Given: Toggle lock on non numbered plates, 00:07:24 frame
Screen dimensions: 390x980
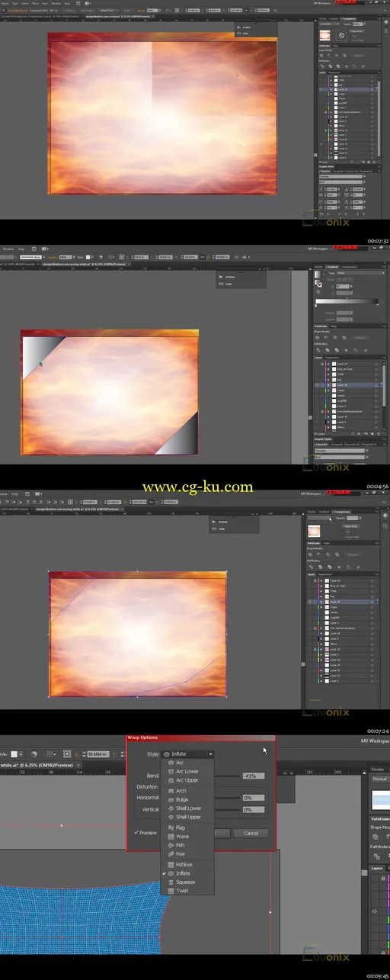Looking at the screenshot, I should (315, 628).
